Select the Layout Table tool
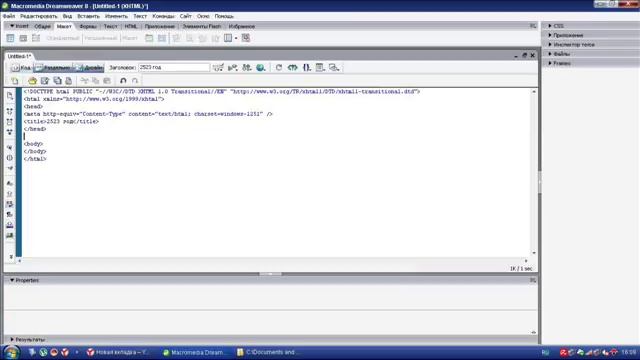Viewport: 640px width, 360px height. 149,38
